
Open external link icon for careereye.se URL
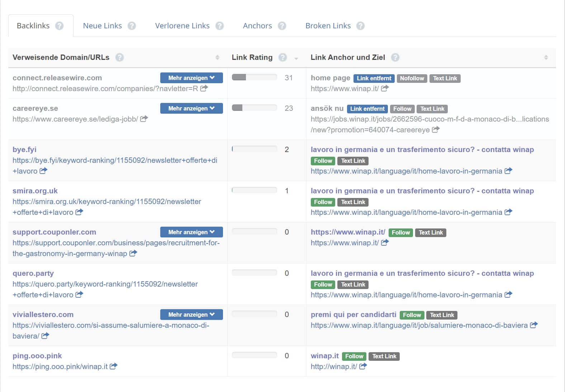pos(144,119)
